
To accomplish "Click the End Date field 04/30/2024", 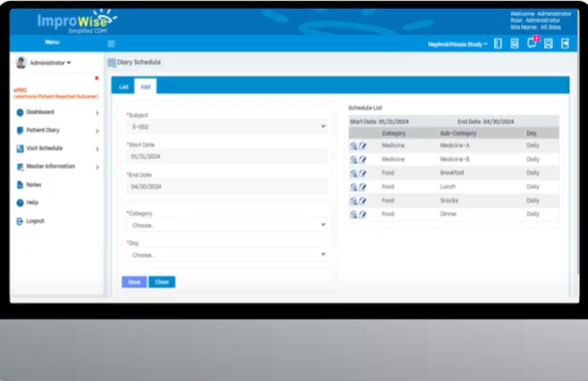I will (227, 186).
